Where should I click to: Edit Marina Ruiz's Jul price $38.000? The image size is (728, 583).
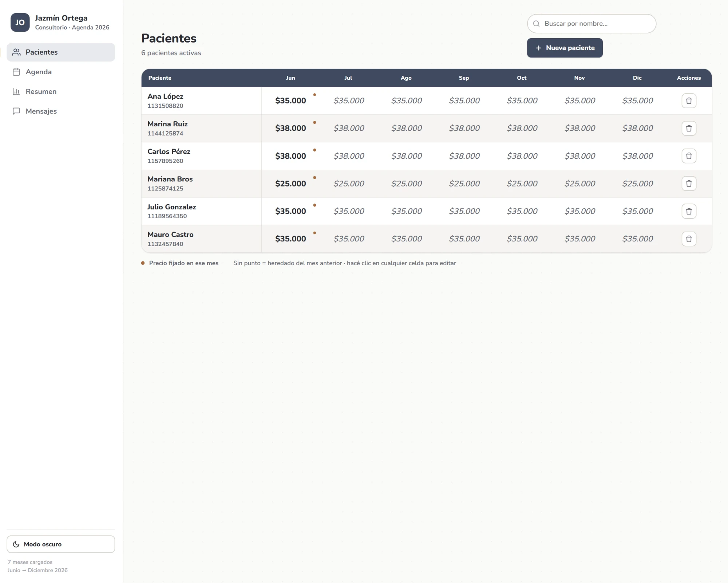[x=348, y=128]
